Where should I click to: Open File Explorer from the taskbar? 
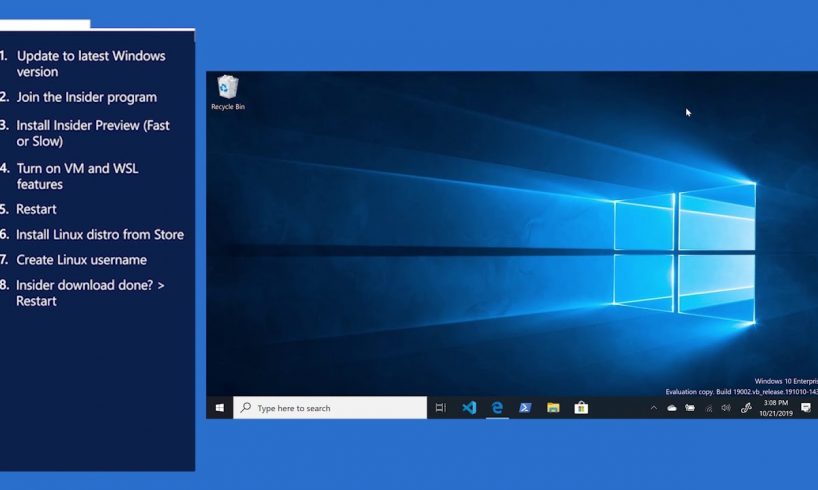pos(554,408)
